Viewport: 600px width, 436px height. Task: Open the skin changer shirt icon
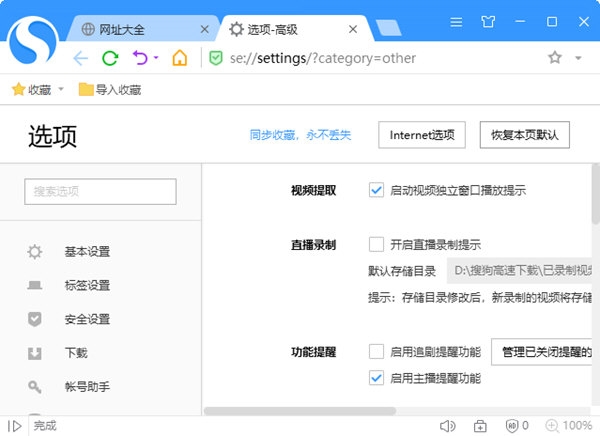point(487,21)
